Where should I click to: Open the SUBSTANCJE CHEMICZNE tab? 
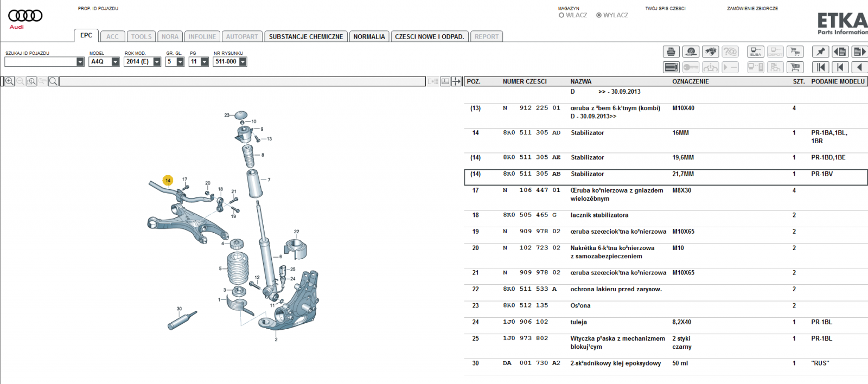[x=306, y=36]
